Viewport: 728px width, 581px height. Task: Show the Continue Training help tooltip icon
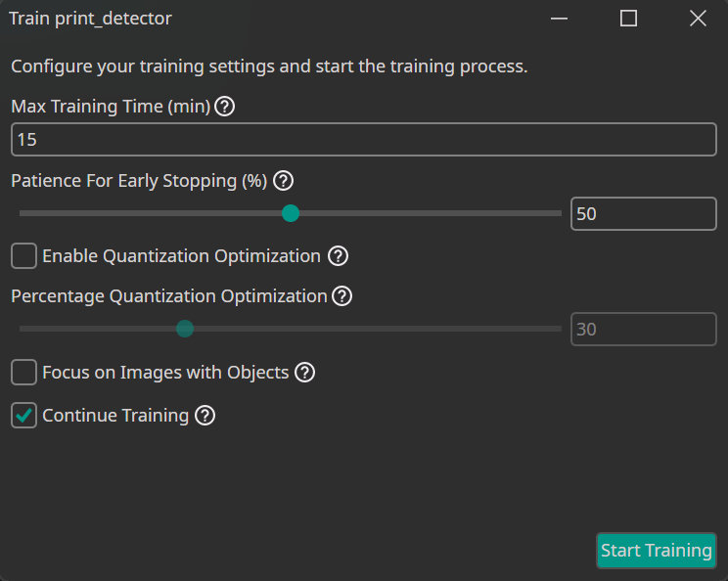point(205,416)
